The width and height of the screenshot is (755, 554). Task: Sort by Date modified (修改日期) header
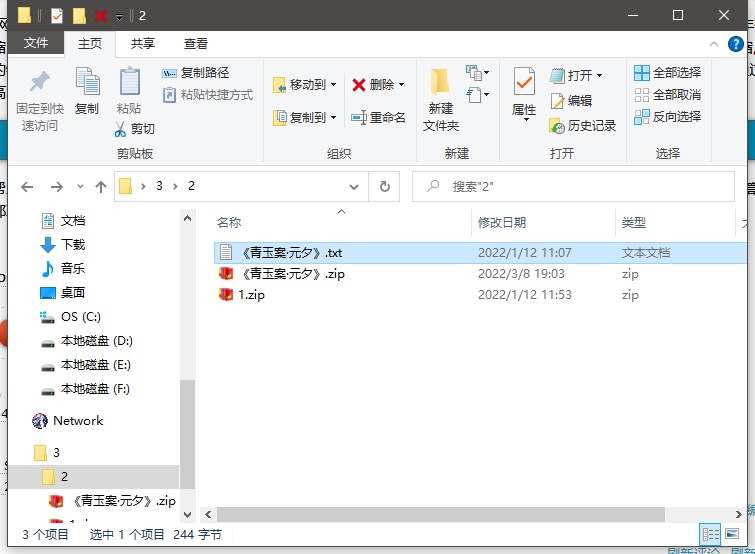543,222
